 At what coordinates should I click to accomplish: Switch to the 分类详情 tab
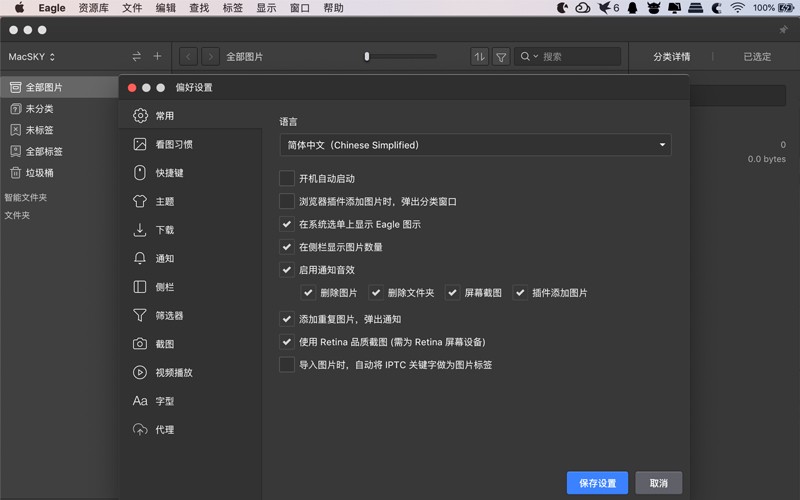click(x=671, y=57)
